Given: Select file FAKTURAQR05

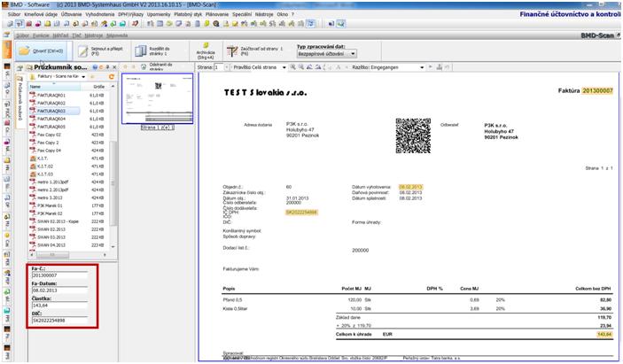Looking at the screenshot, I should coord(51,127).
